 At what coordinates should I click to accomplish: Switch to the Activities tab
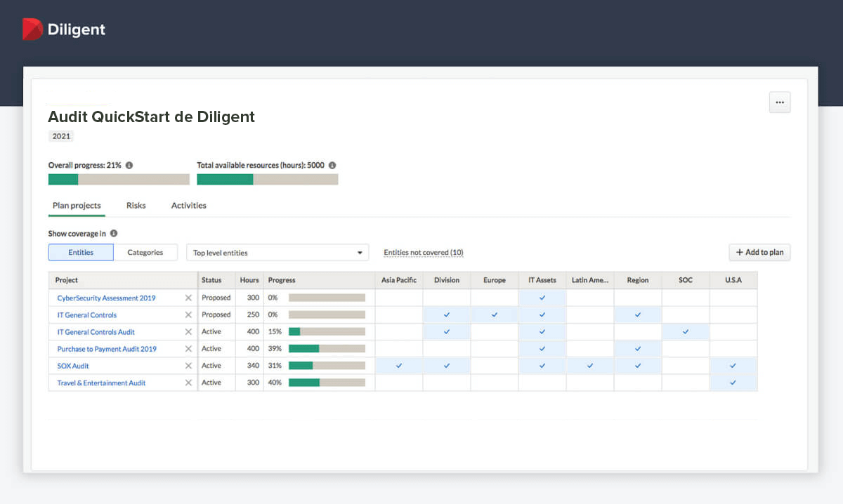coord(189,206)
